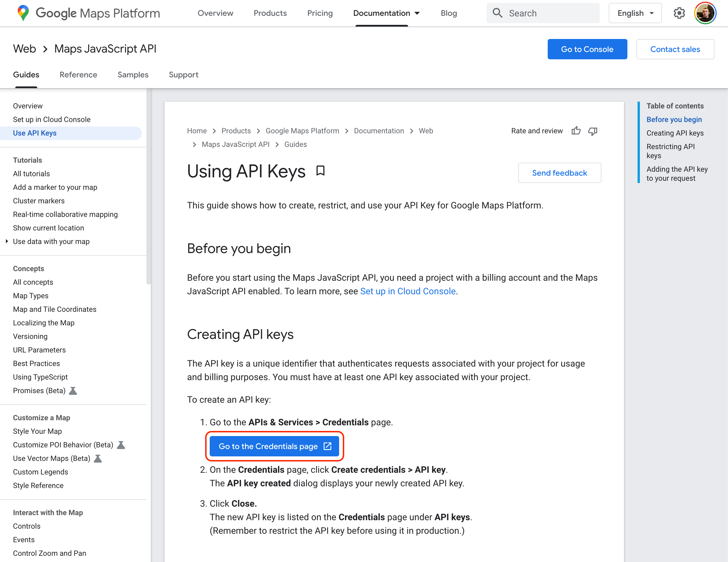Open the Overview top navigation item

coord(215,13)
